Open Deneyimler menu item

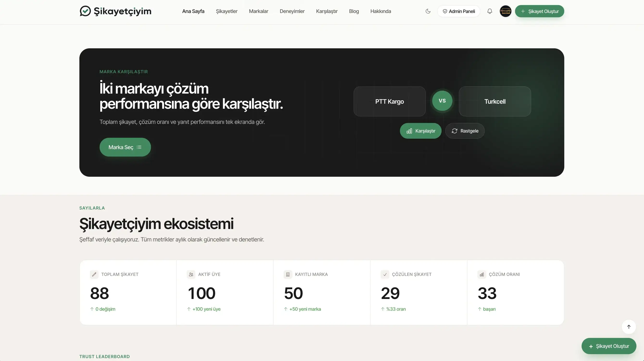point(292,11)
